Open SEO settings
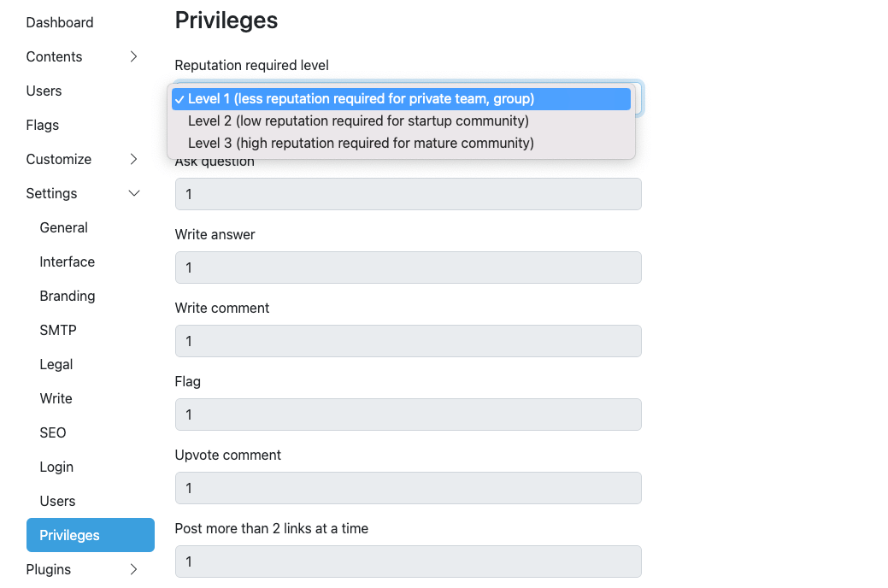 [x=53, y=432]
